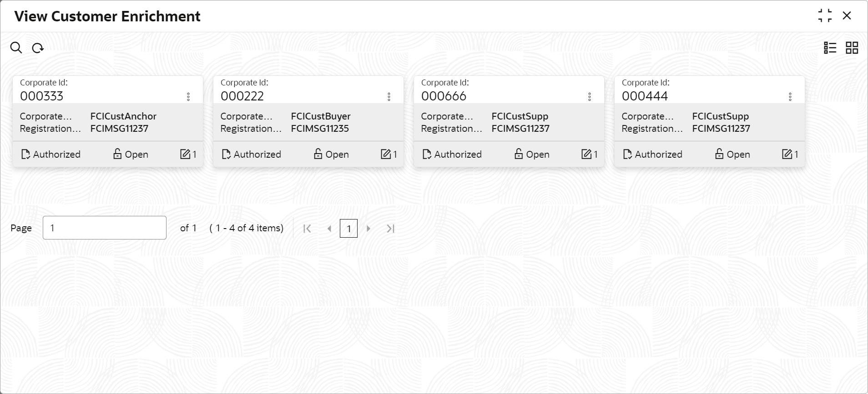Image resolution: width=868 pixels, height=394 pixels.
Task: Open the options menu for Corporate Id 000444
Action: coord(790,96)
